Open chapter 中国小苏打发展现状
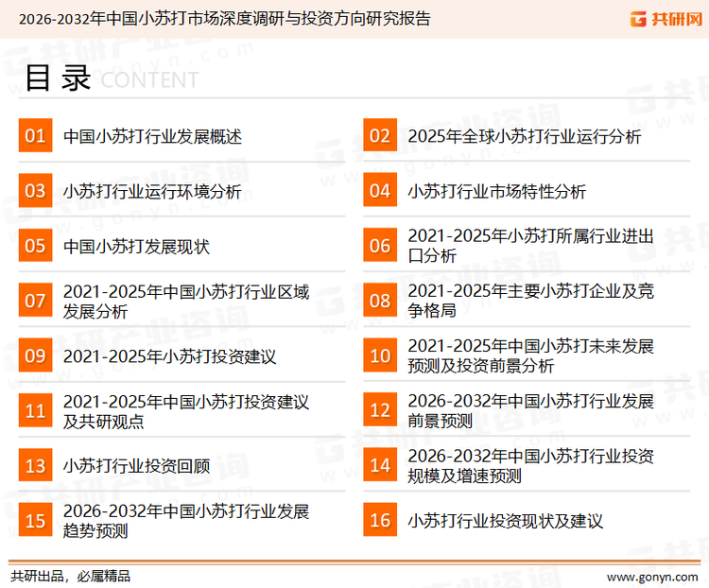The width and height of the screenshot is (709, 588). click(x=136, y=247)
